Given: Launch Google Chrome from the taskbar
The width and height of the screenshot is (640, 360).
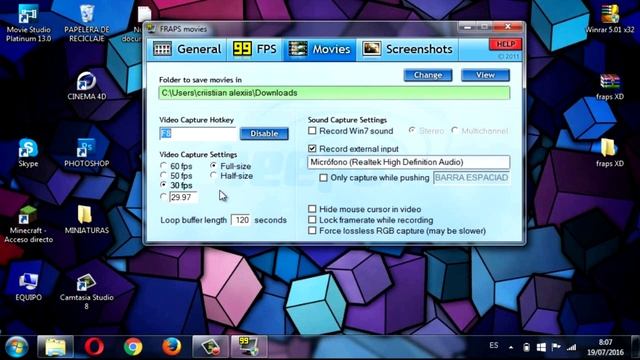Looking at the screenshot, I should [133, 347].
